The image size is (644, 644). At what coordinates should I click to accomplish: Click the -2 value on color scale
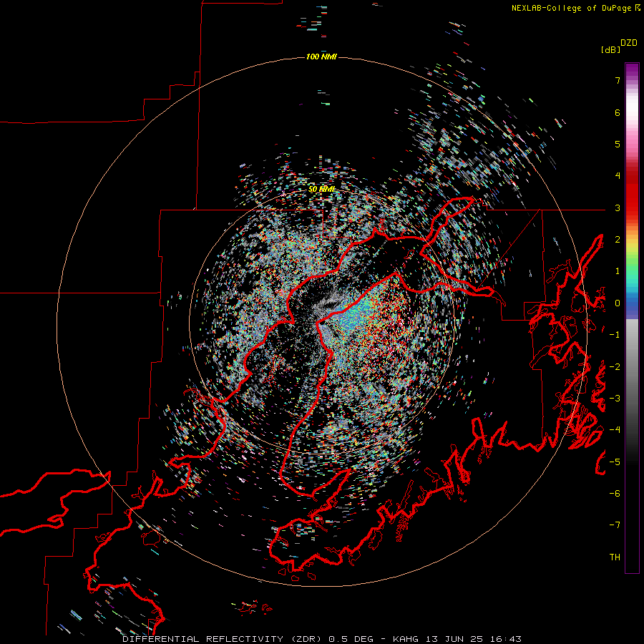(615, 367)
